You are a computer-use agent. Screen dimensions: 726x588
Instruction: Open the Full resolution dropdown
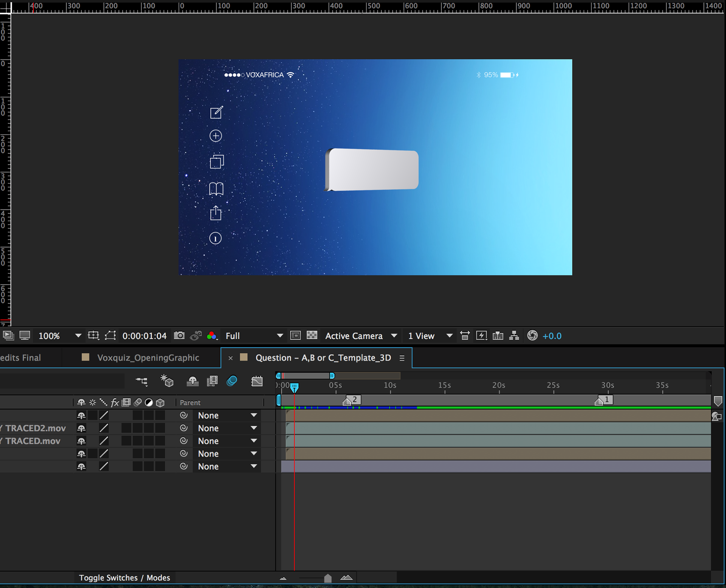click(280, 336)
